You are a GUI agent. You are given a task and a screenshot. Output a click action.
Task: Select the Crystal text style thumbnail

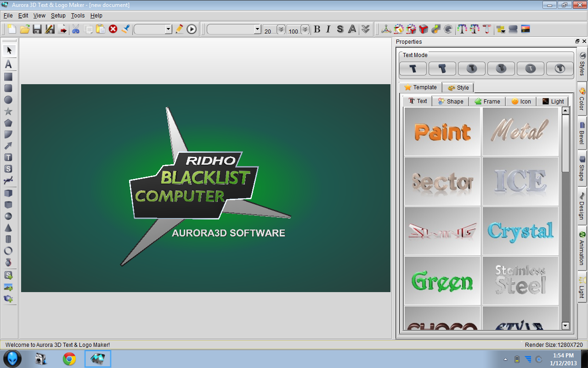pos(520,231)
